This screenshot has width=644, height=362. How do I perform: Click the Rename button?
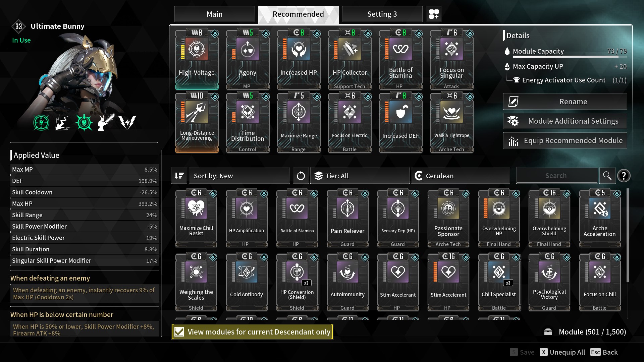point(565,102)
